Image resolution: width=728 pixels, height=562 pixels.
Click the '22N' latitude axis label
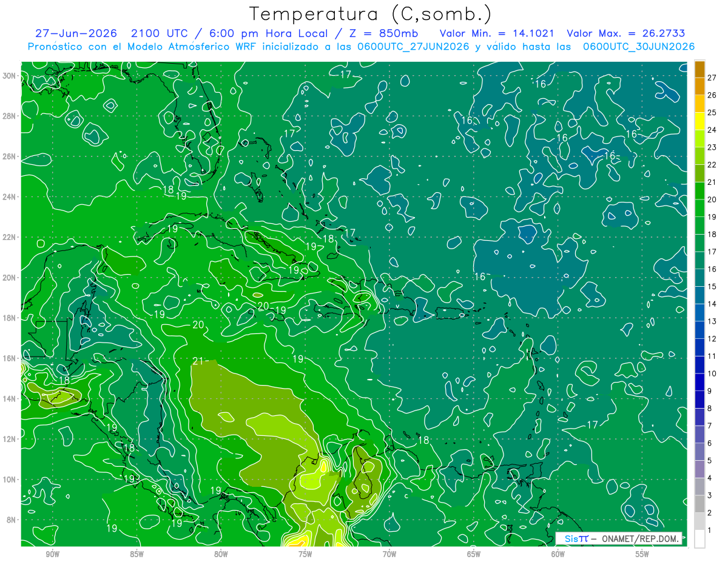pos(9,237)
